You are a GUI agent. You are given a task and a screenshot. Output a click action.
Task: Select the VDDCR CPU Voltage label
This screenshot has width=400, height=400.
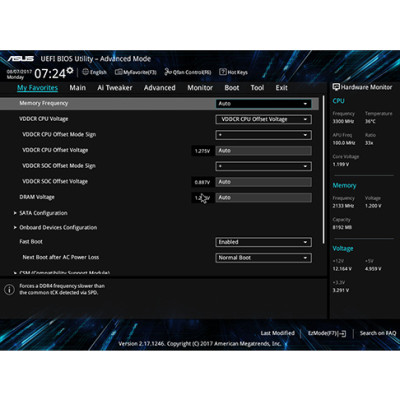pos(44,119)
